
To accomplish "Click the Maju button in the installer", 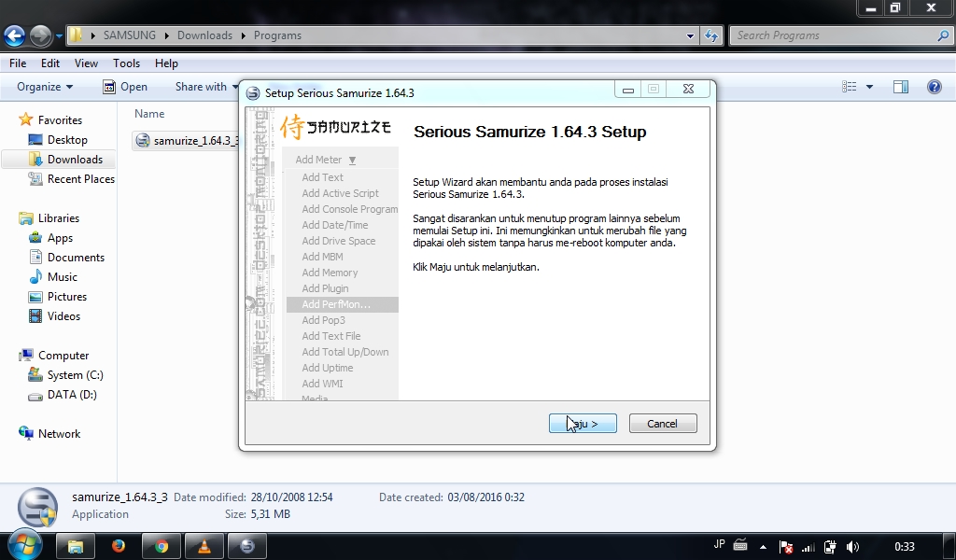I will click(x=583, y=423).
